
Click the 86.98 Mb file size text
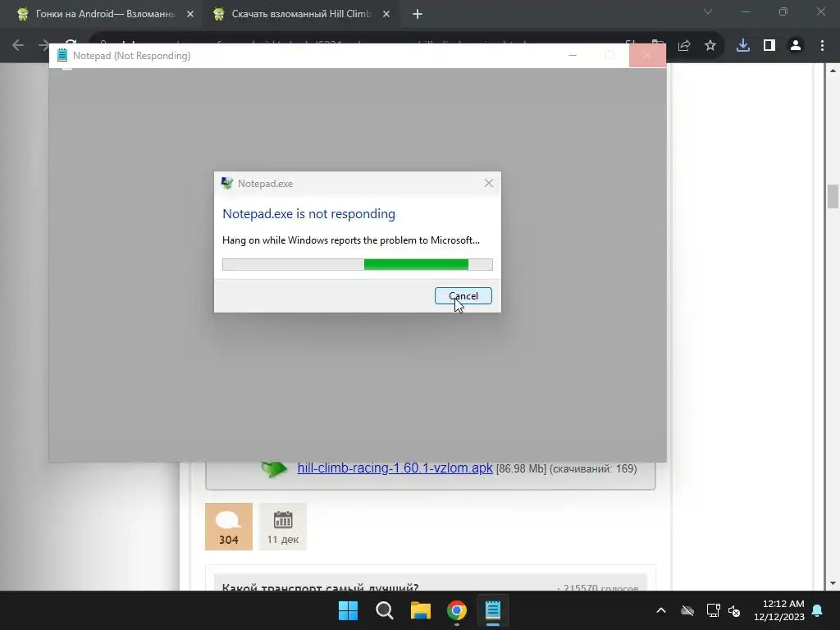pyautogui.click(x=521, y=468)
